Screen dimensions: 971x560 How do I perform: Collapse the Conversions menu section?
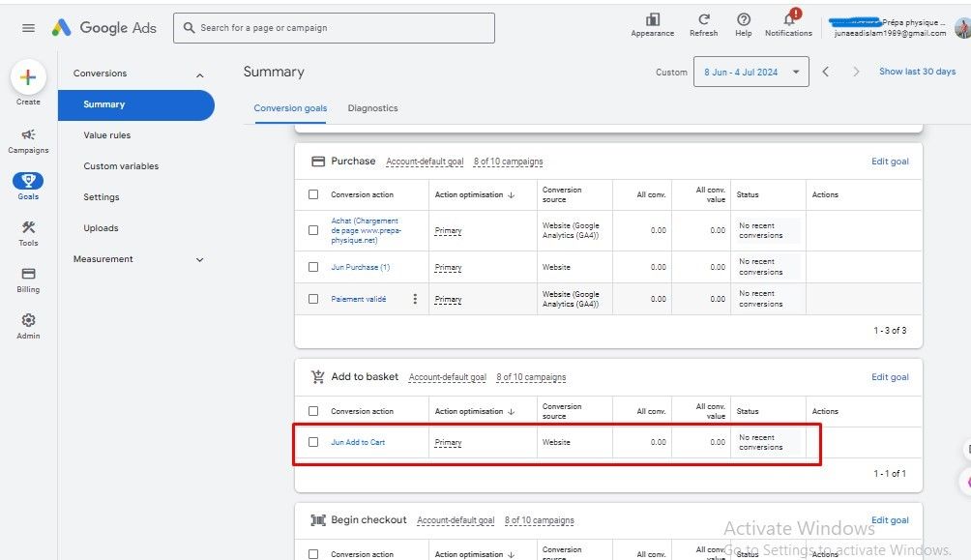pos(199,74)
